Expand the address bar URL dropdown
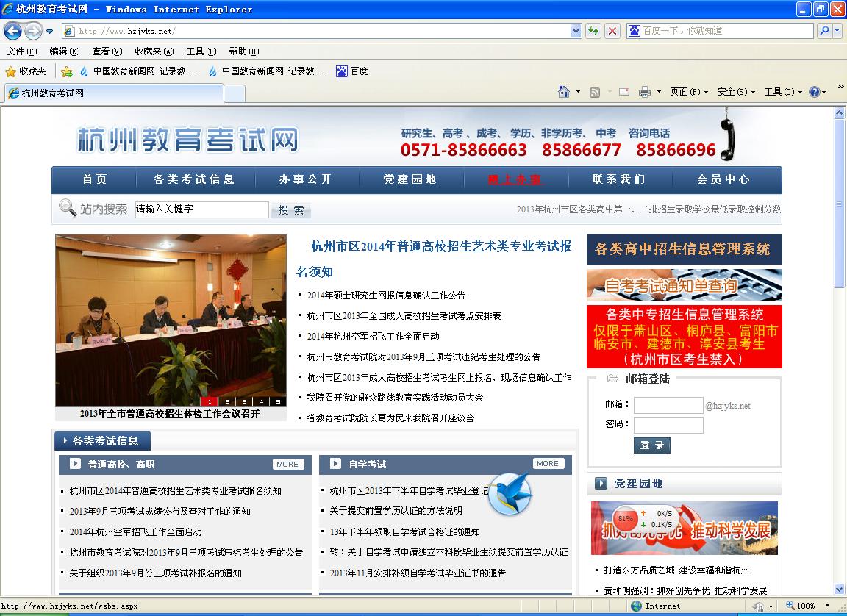The width and height of the screenshot is (847, 616). point(576,31)
